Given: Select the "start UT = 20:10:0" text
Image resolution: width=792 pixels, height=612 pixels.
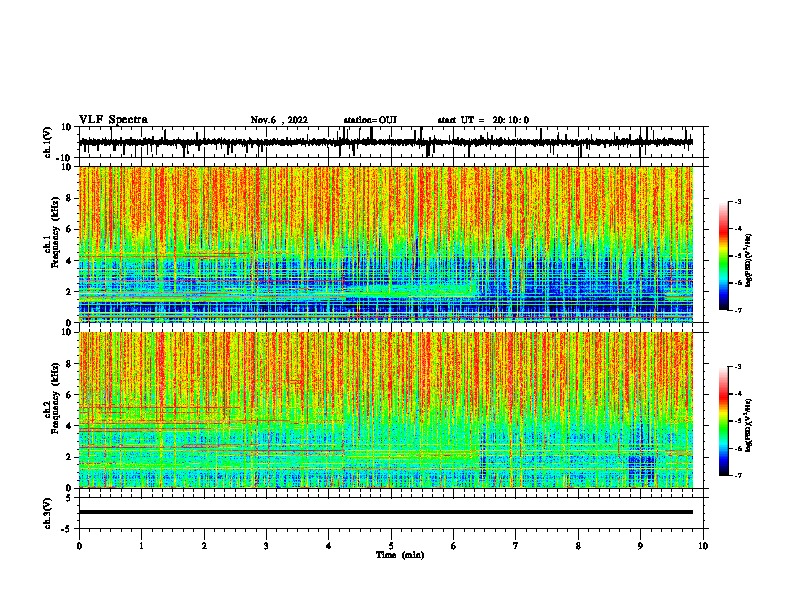Looking at the screenshot, I should click(483, 120).
